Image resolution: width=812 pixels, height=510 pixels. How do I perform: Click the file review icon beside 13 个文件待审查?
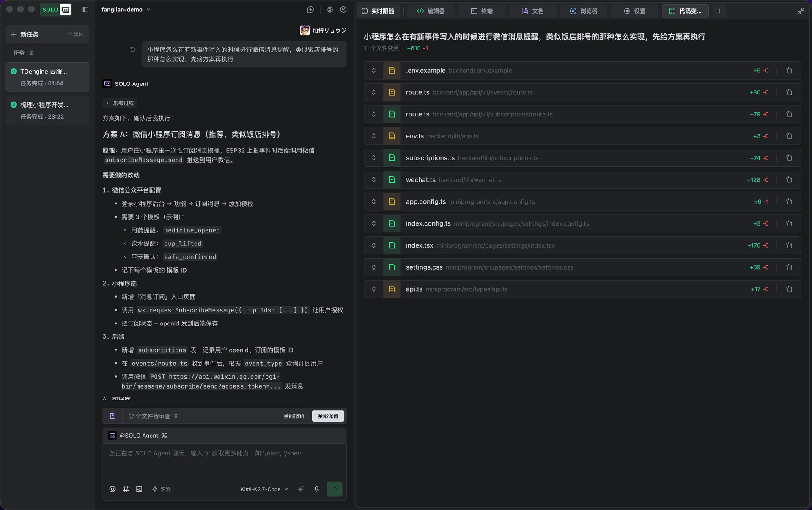[x=112, y=416]
